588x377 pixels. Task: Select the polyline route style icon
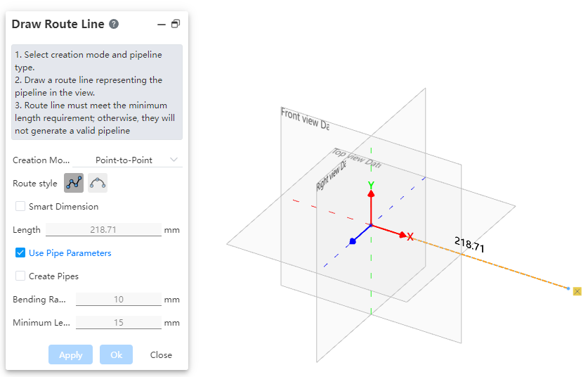click(74, 183)
